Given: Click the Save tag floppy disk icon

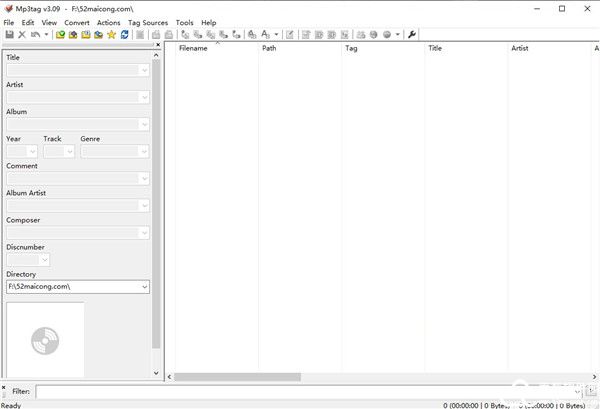Looking at the screenshot, I should point(10,34).
